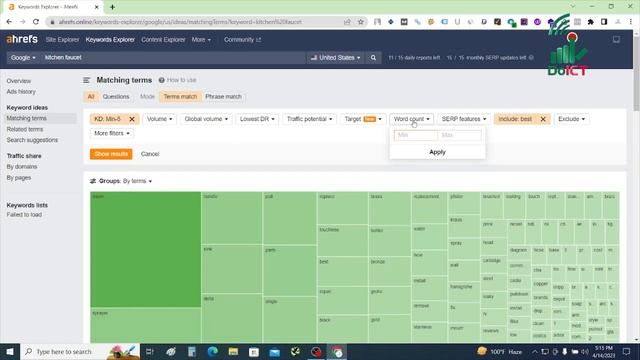Click the magnifier search button beside United States
The width and height of the screenshot is (640, 360).
373,58
